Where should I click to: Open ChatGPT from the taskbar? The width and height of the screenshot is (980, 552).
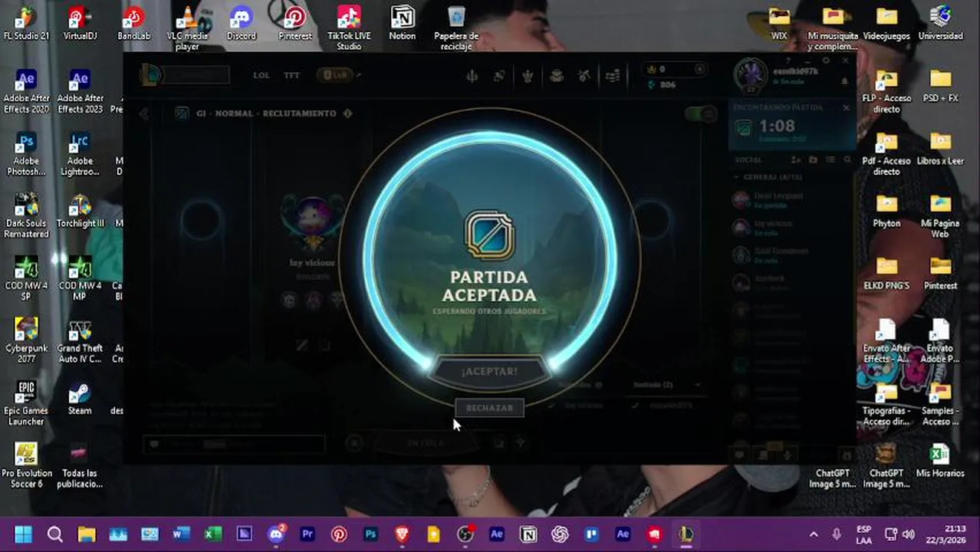(x=560, y=534)
